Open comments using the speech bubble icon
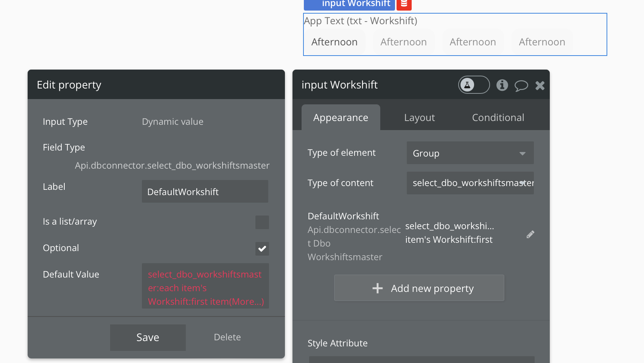The width and height of the screenshot is (644, 363). (521, 85)
